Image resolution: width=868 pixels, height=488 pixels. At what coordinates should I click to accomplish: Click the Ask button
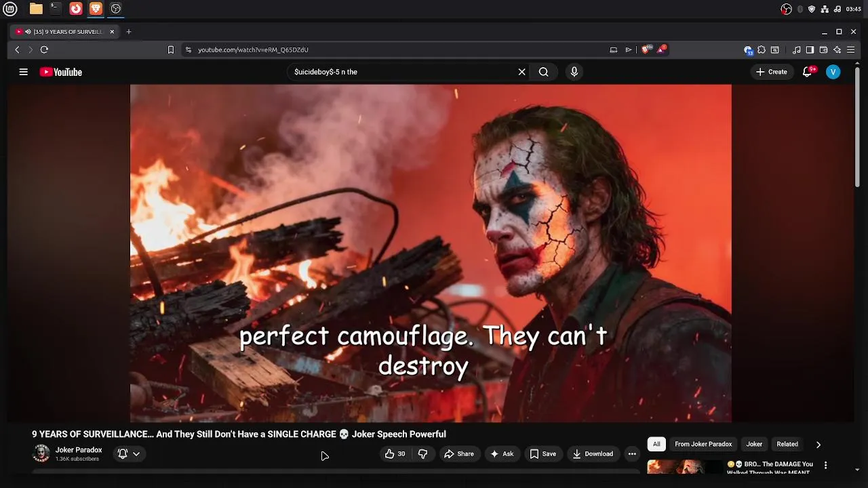pos(502,454)
